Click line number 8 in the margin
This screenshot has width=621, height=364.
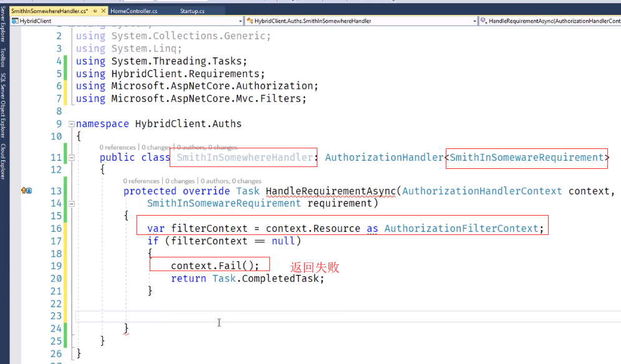click(x=59, y=112)
